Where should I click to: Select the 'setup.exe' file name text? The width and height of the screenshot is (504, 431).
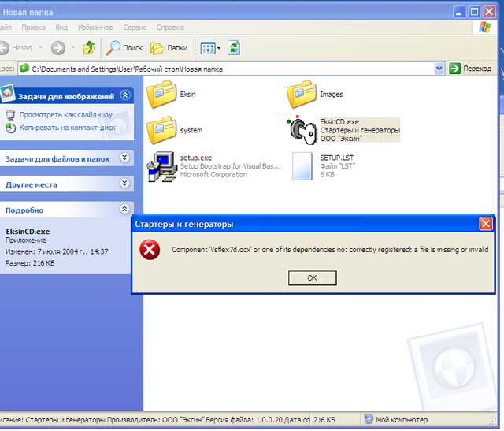pyautogui.click(x=196, y=158)
